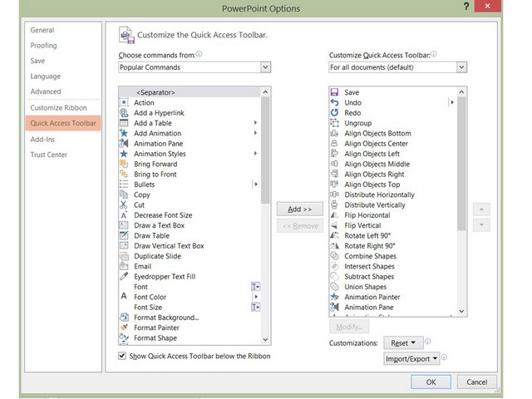This screenshot has width=532, height=399.
Task: Select the Cut scissors icon
Action: point(124,205)
